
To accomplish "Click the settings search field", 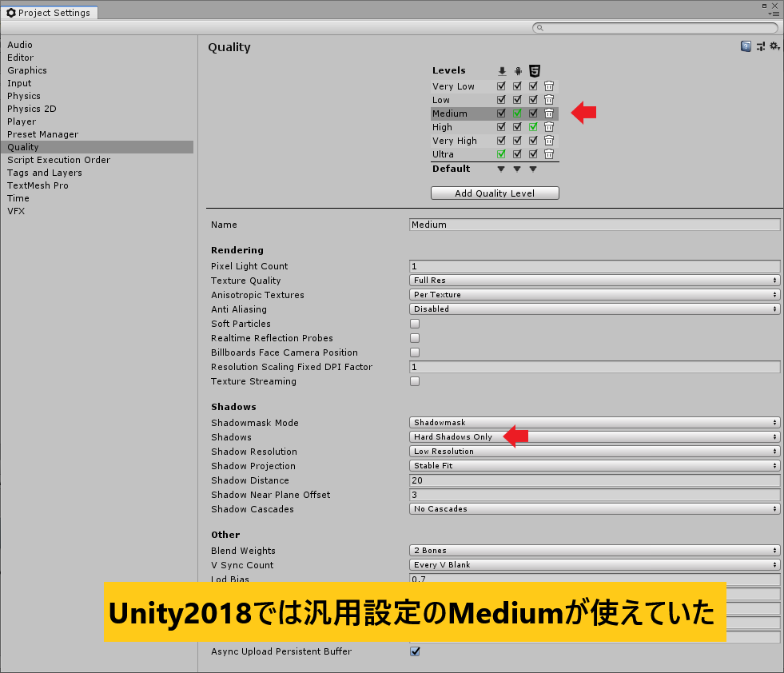I will coord(655,28).
